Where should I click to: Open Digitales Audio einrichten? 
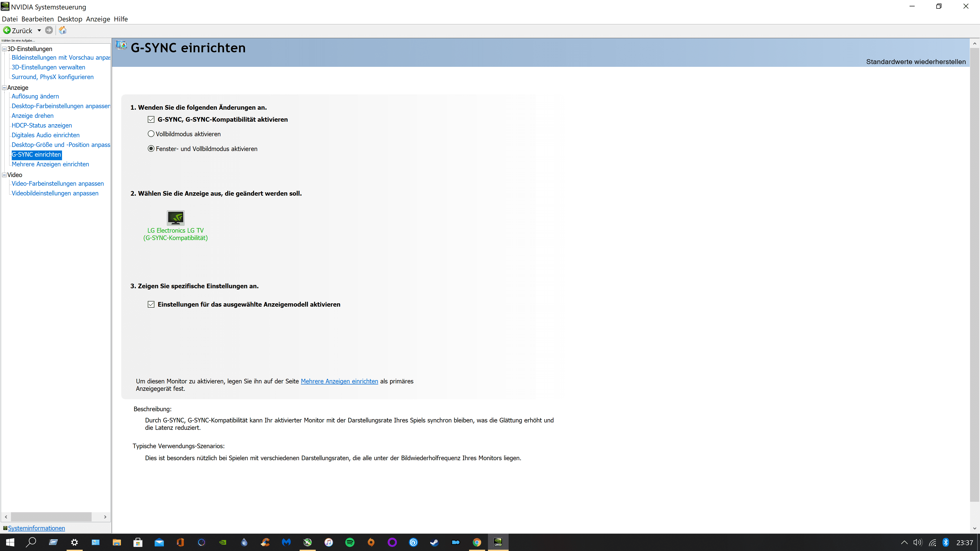click(46, 135)
